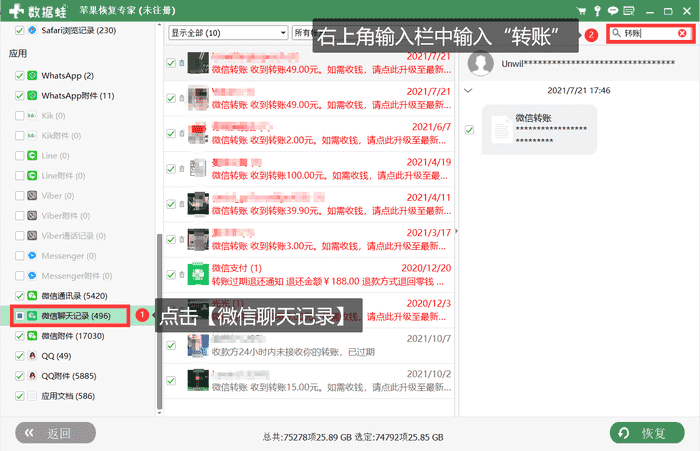Open the menu list icon in title bar
700x451 pixels.
coord(629,11)
